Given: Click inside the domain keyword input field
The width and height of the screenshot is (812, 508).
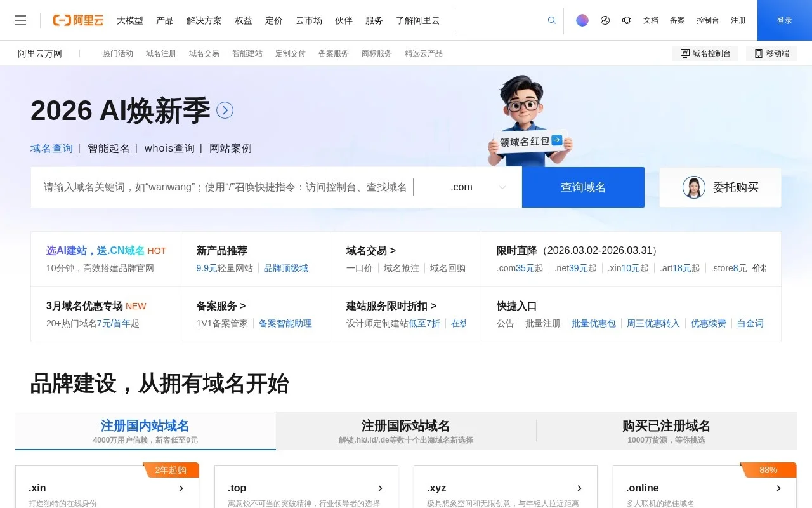Looking at the screenshot, I should coord(222,187).
